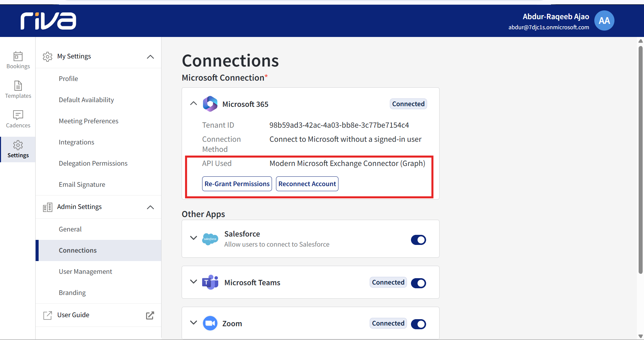Open Cadences chat icon in sidebar

(18, 115)
